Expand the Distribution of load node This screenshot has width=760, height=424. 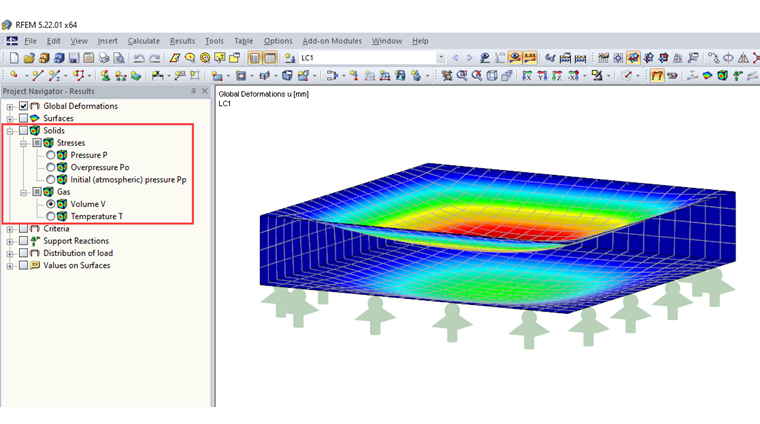10,254
